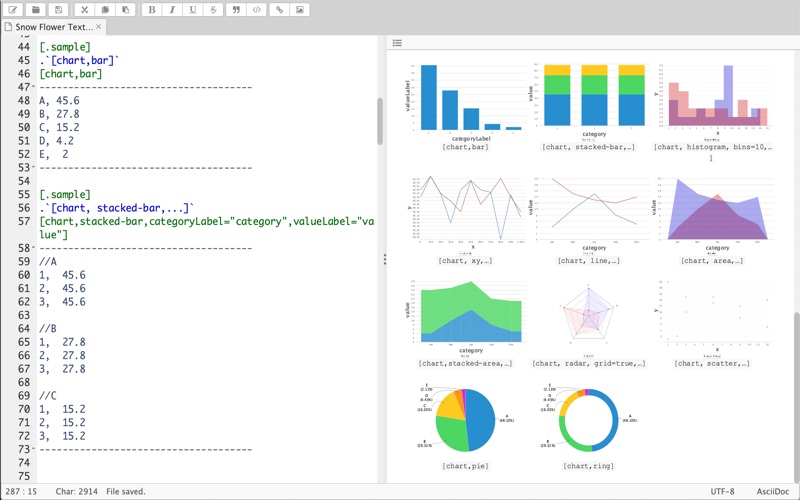800x500 pixels.
Task: Cut selection with the scissors icon
Action: tap(85, 9)
